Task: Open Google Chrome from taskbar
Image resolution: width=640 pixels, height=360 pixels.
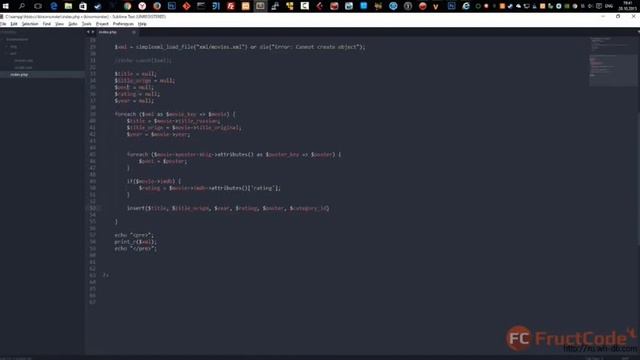Action: 128,6
